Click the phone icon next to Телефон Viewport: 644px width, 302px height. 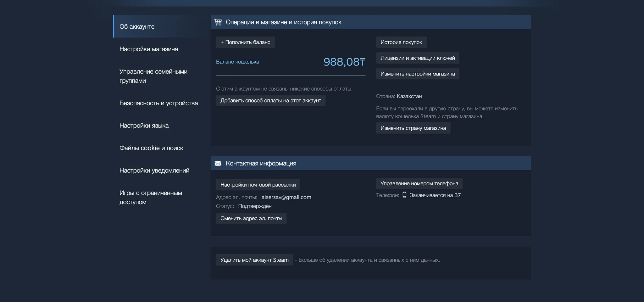(x=404, y=195)
